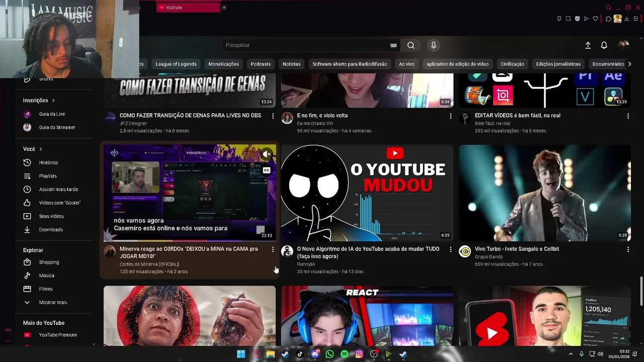The height and width of the screenshot is (362, 644).
Task: Open the RunnyIA channel avatar
Action: point(287,251)
